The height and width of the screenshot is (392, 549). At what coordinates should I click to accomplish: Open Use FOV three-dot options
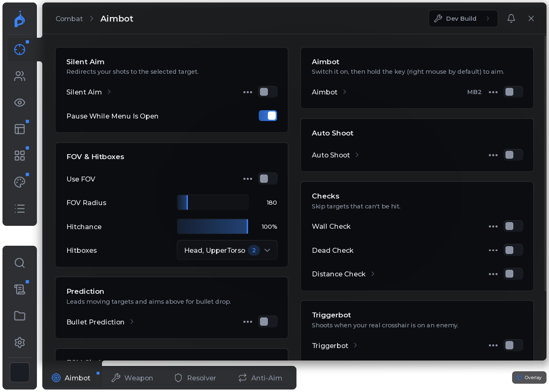(x=248, y=179)
